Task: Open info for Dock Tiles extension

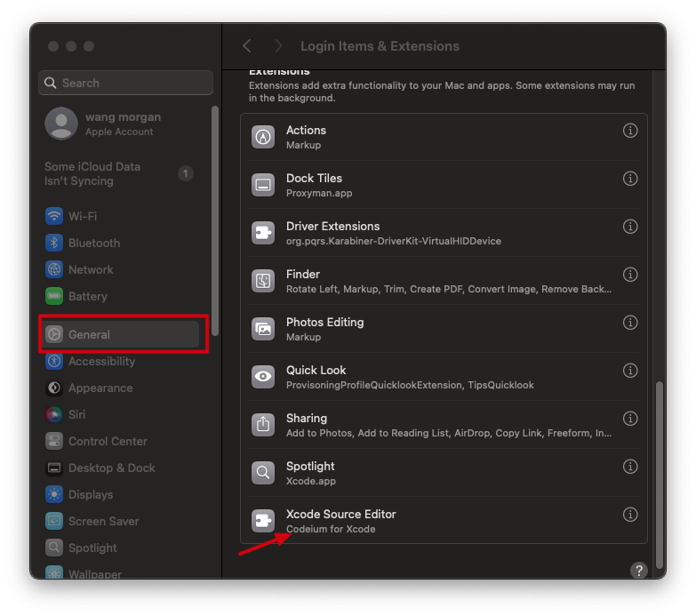Action: click(630, 179)
